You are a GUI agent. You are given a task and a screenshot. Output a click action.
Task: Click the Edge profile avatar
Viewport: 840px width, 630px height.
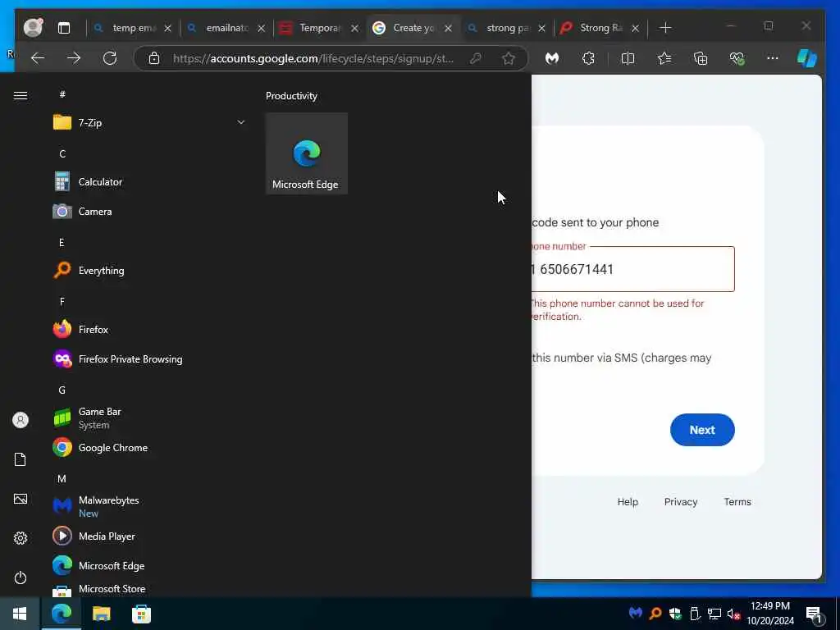click(x=33, y=27)
